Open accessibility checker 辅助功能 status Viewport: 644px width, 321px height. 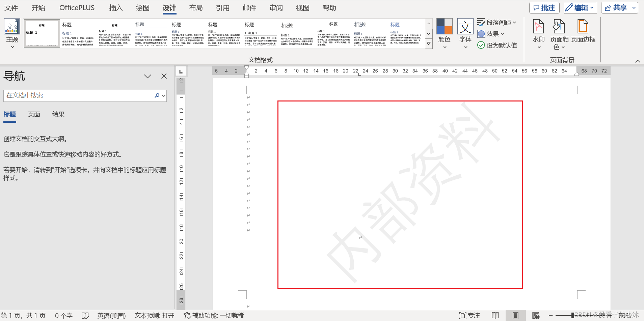pyautogui.click(x=214, y=316)
